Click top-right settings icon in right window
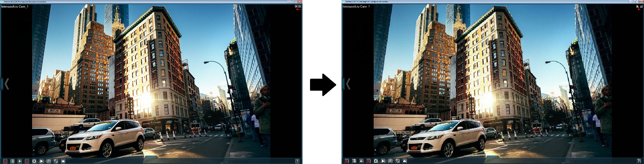644x164 pixels. pyautogui.click(x=641, y=6)
